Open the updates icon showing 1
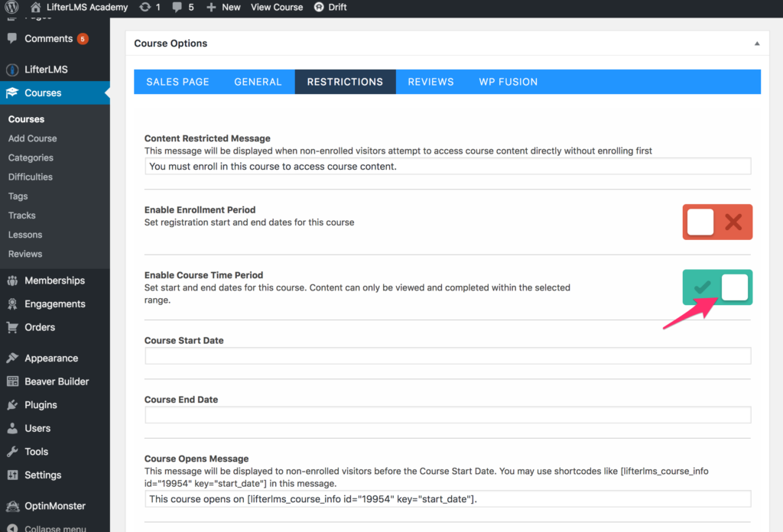The height and width of the screenshot is (532, 783). pos(145,7)
